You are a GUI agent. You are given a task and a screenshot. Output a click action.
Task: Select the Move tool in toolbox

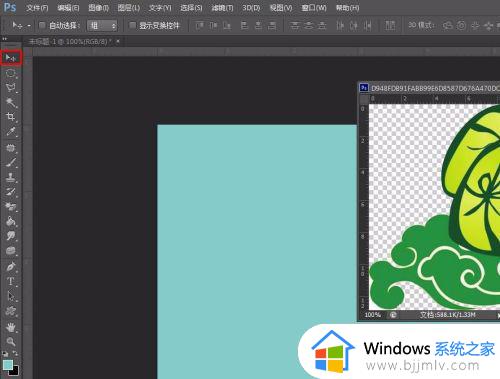(x=11, y=58)
